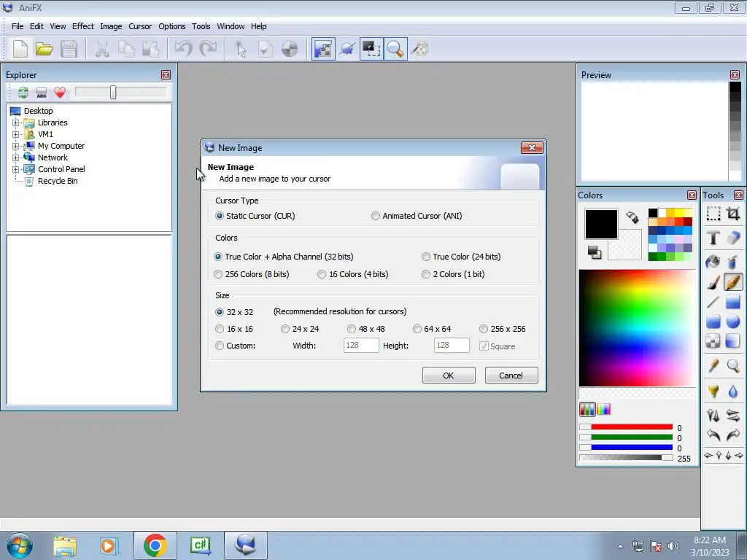Cancel the New Image dialog
747x560 pixels.
pyautogui.click(x=511, y=376)
